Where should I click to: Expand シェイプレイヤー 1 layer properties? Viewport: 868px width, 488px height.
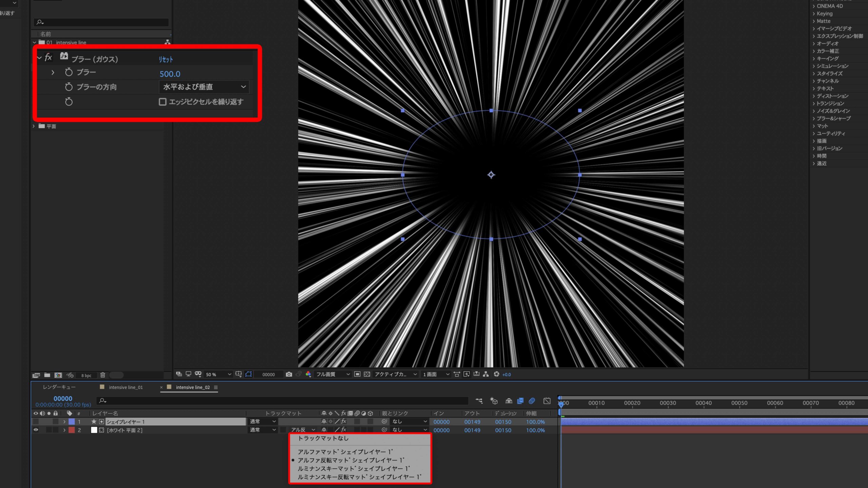click(x=64, y=422)
